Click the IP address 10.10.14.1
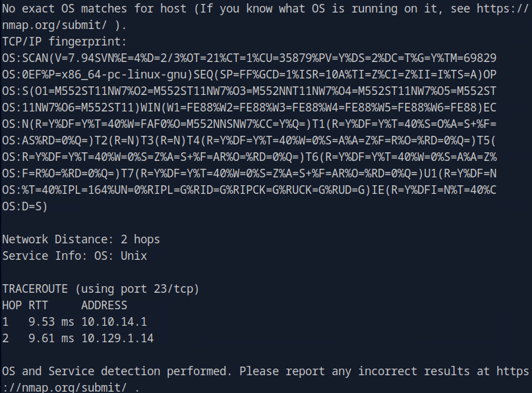This screenshot has height=393, width=532. pyautogui.click(x=113, y=322)
